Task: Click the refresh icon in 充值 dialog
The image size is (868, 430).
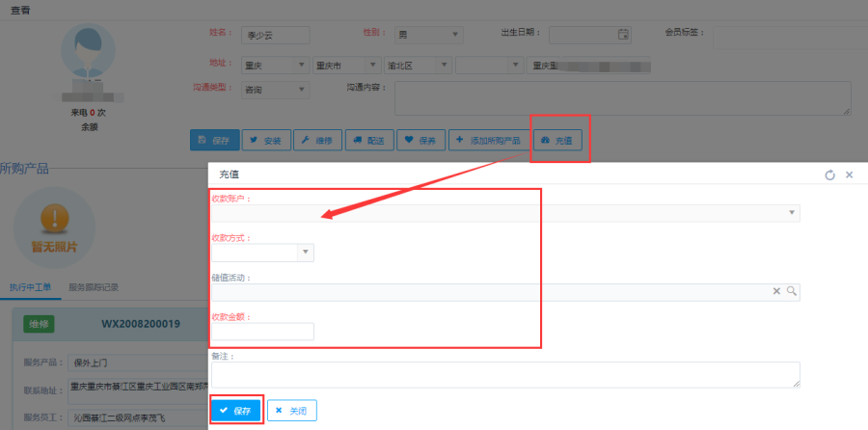Action: point(829,175)
